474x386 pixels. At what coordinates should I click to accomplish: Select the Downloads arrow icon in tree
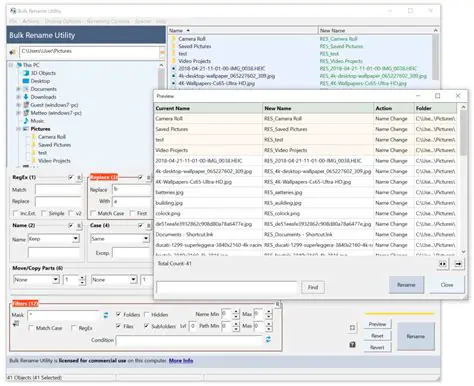click(x=26, y=97)
